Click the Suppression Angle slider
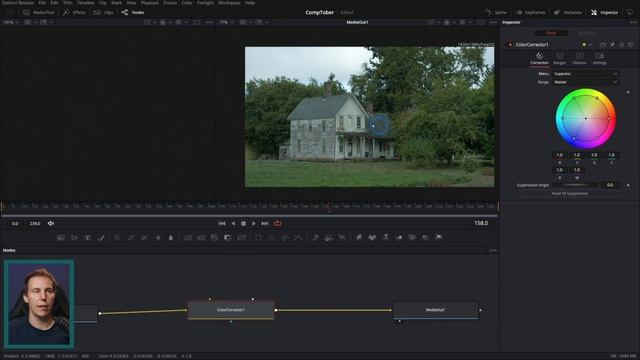Image resolution: width=640 pixels, height=360 pixels. point(575,185)
